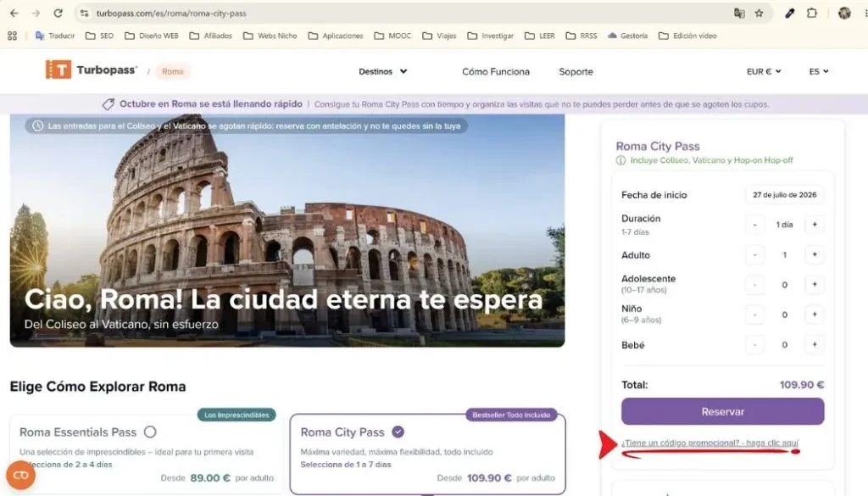The image size is (868, 496).
Task: Open the Soporte menu item
Action: tap(576, 72)
